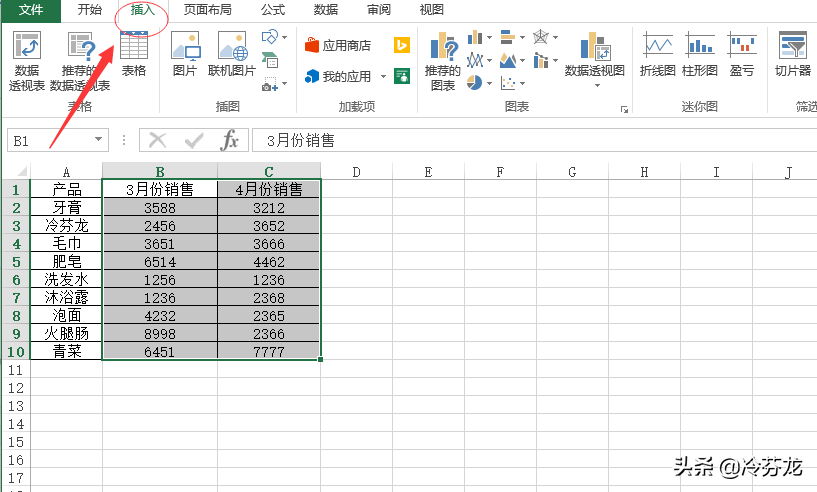Open the Bing Maps add-in

click(402, 45)
